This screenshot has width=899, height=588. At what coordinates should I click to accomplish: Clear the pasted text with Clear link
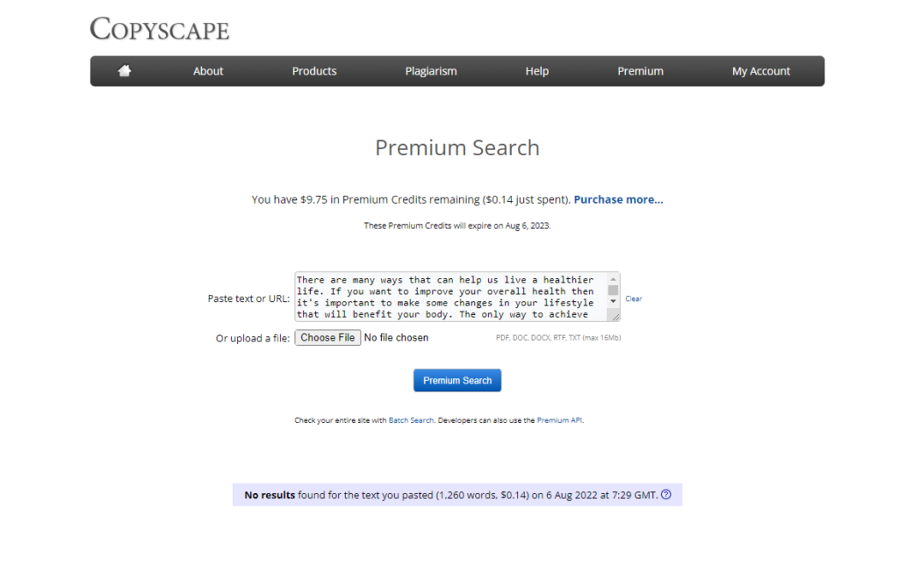[x=634, y=298]
